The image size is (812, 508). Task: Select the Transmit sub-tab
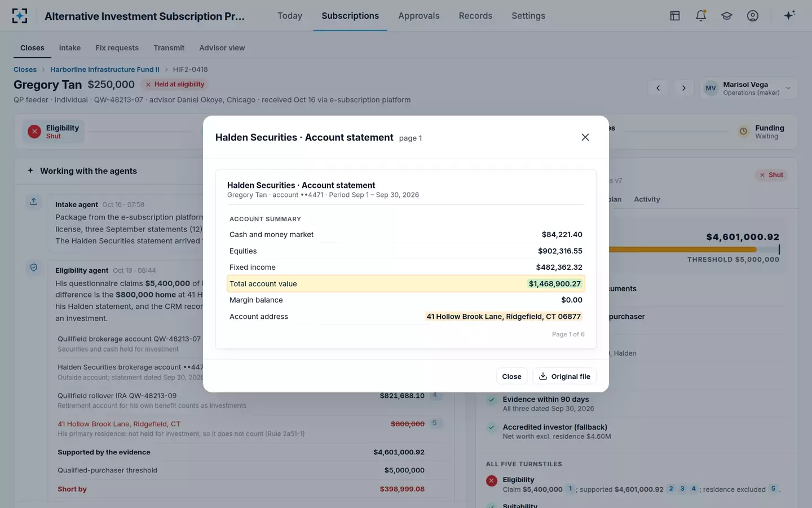click(x=169, y=48)
